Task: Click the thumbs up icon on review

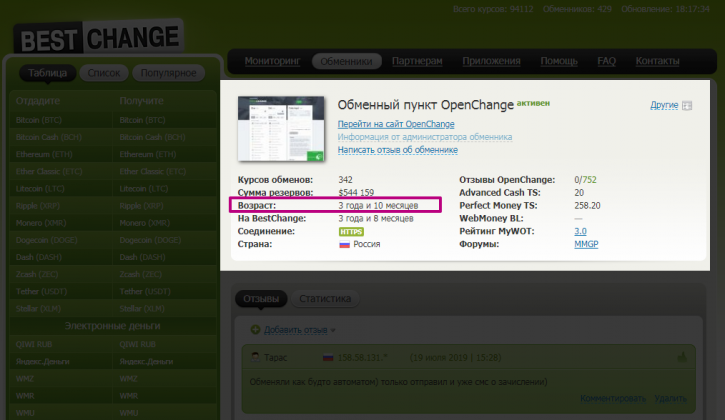Action: pyautogui.click(x=682, y=357)
